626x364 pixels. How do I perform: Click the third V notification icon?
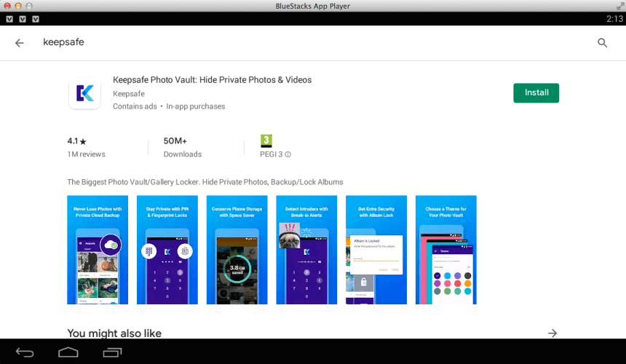[x=36, y=19]
